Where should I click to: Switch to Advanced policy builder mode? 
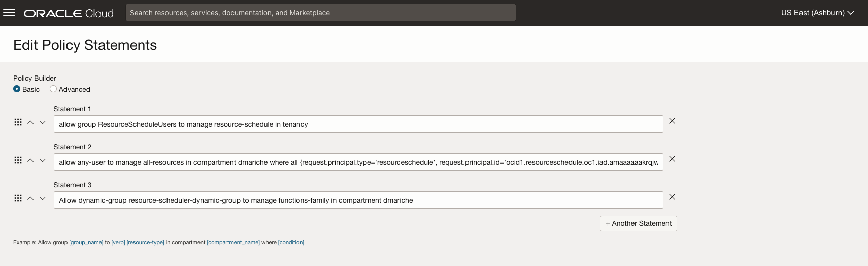click(x=53, y=89)
